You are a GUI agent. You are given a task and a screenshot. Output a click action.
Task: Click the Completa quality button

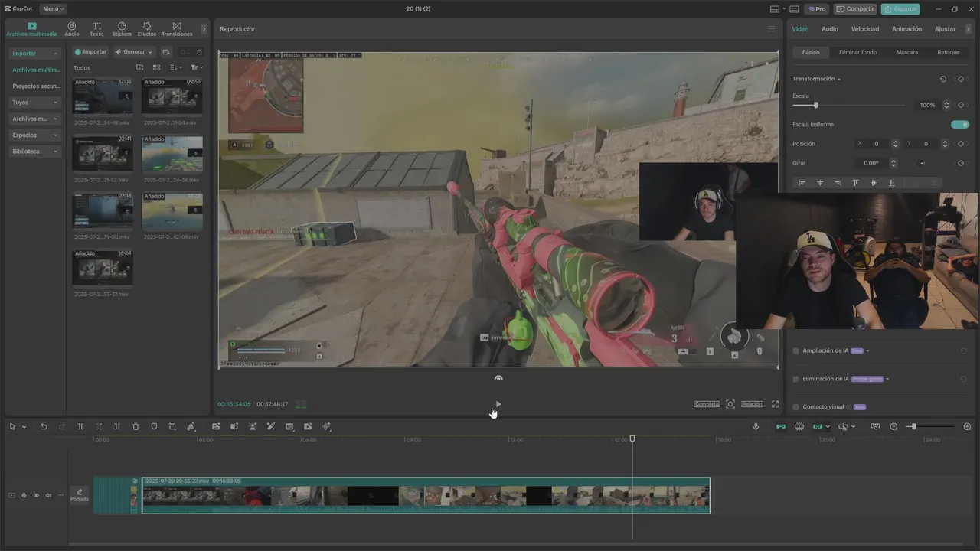(707, 404)
